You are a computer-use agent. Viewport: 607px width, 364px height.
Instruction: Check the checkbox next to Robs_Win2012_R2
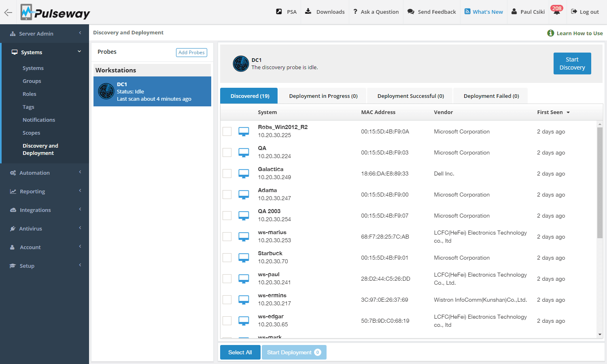pos(227,131)
